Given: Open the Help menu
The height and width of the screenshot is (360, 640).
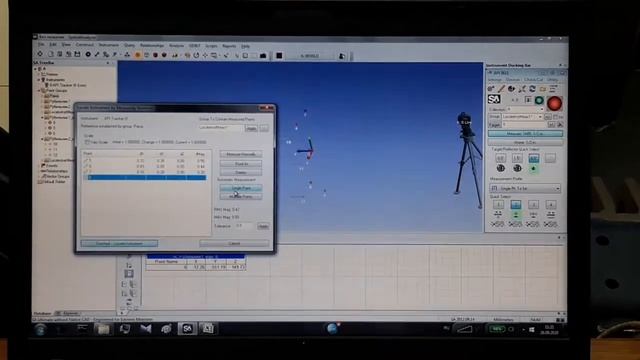Looking at the screenshot, I should pyautogui.click(x=245, y=46).
